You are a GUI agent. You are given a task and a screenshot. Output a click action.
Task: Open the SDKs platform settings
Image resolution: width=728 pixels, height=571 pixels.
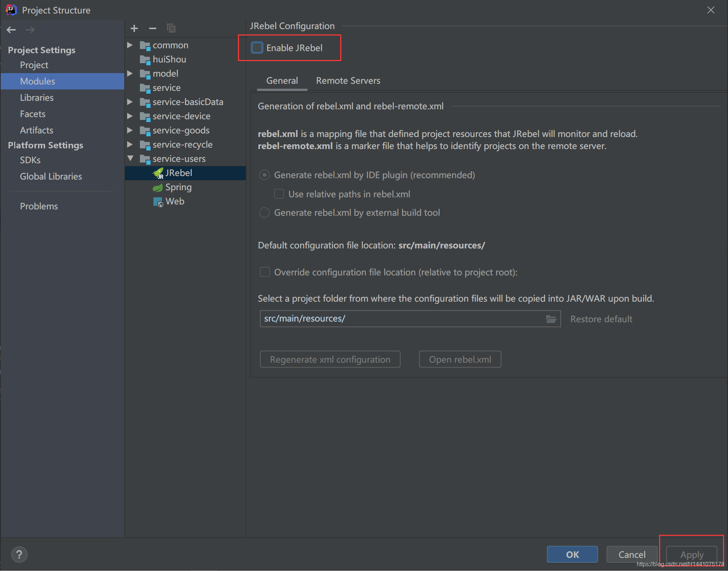coord(30,160)
